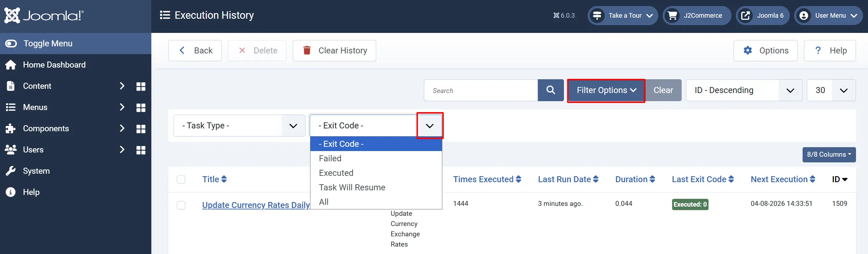Open the 8/8 Columns dropdown

pos(829,155)
